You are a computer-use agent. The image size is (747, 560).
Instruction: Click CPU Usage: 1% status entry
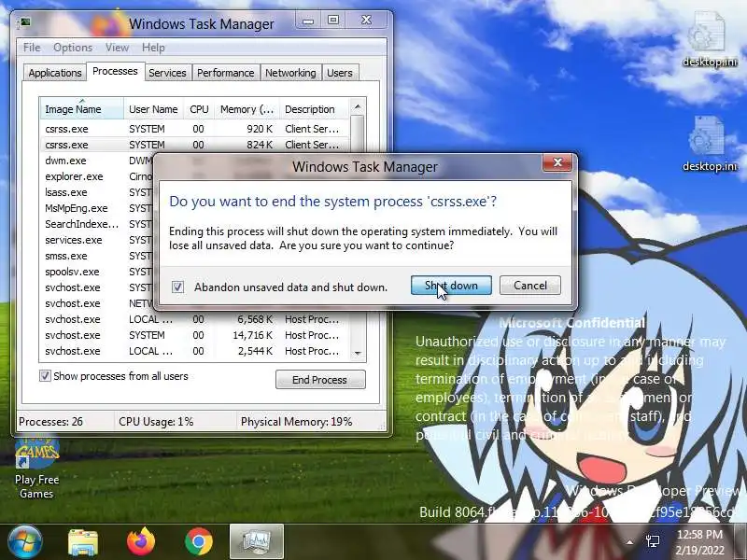pyautogui.click(x=176, y=422)
